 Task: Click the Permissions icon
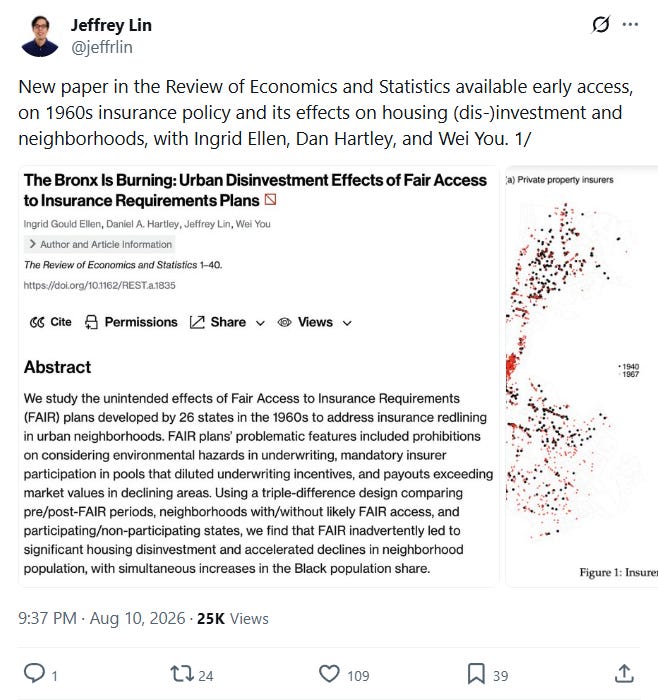coord(91,322)
